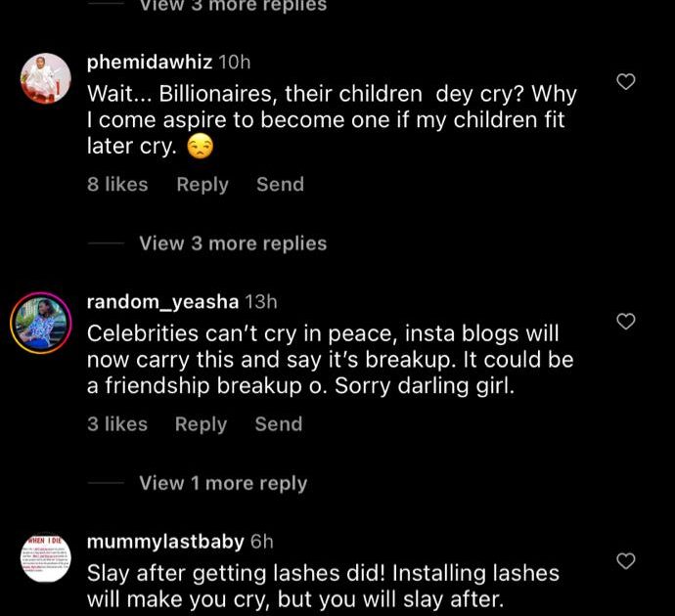Expand 1 more reply under random_yeasha's comment
Viewport: 675px width, 616px height.
point(223,483)
